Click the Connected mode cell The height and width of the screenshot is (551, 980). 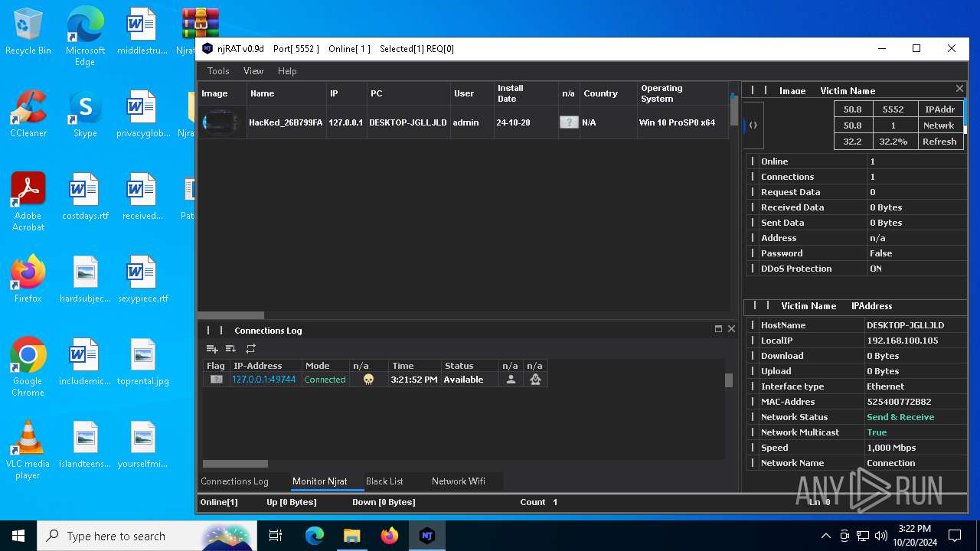tap(325, 380)
